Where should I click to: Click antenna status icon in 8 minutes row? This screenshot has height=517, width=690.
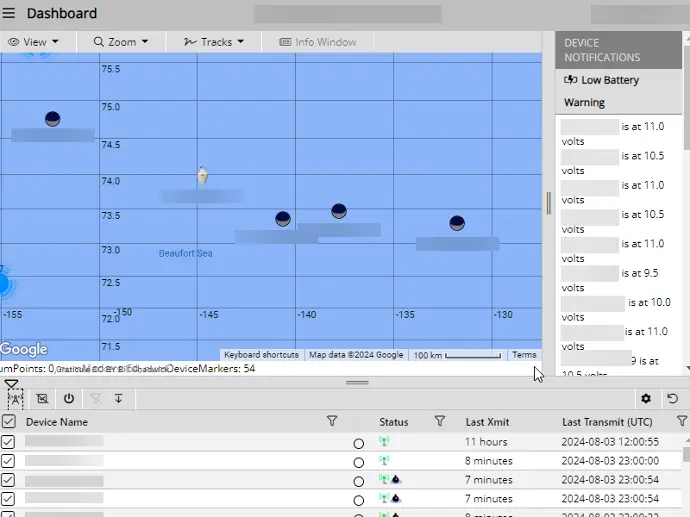point(384,460)
